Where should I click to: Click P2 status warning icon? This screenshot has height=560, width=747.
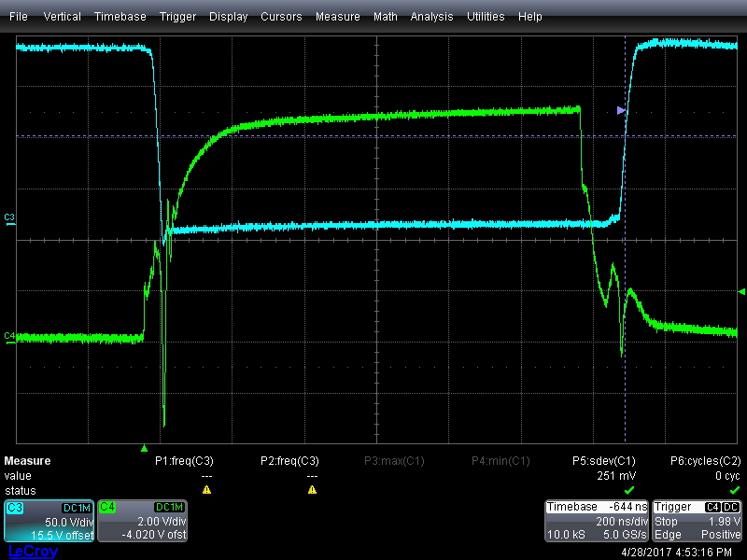point(312,489)
